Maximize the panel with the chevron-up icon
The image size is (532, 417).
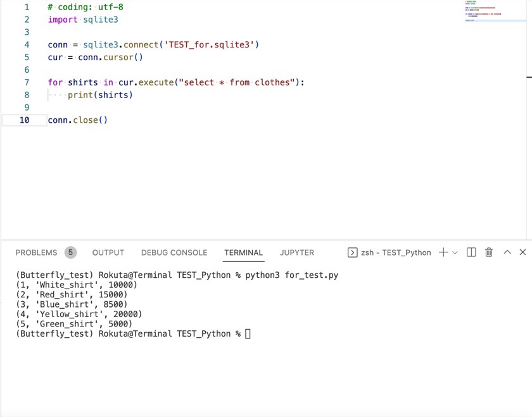pos(507,252)
